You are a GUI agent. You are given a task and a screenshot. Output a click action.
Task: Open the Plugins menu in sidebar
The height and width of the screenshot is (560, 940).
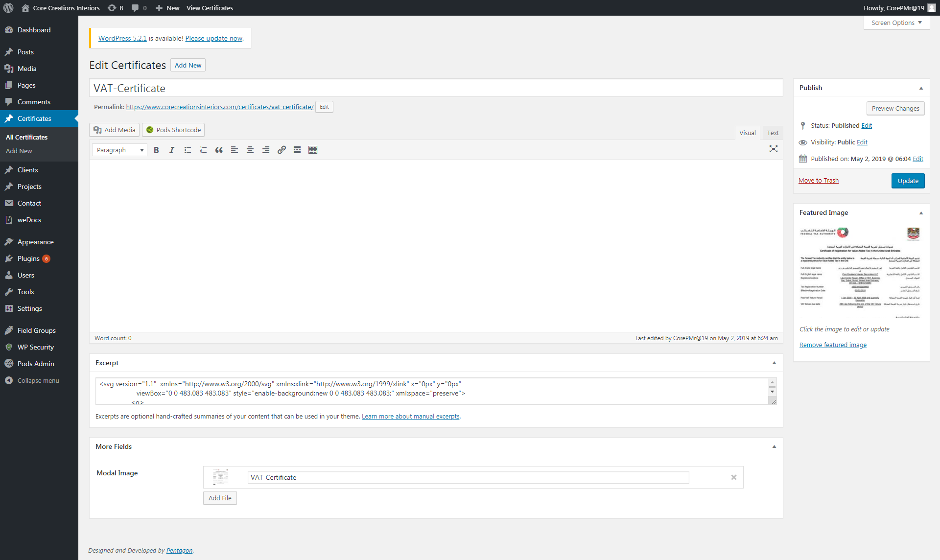tap(28, 258)
